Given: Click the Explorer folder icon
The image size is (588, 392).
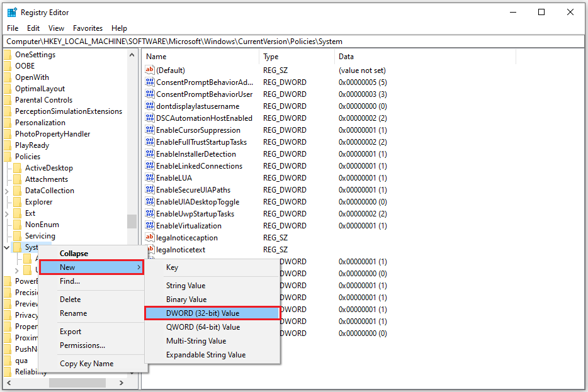Looking at the screenshot, I should 17,202.
